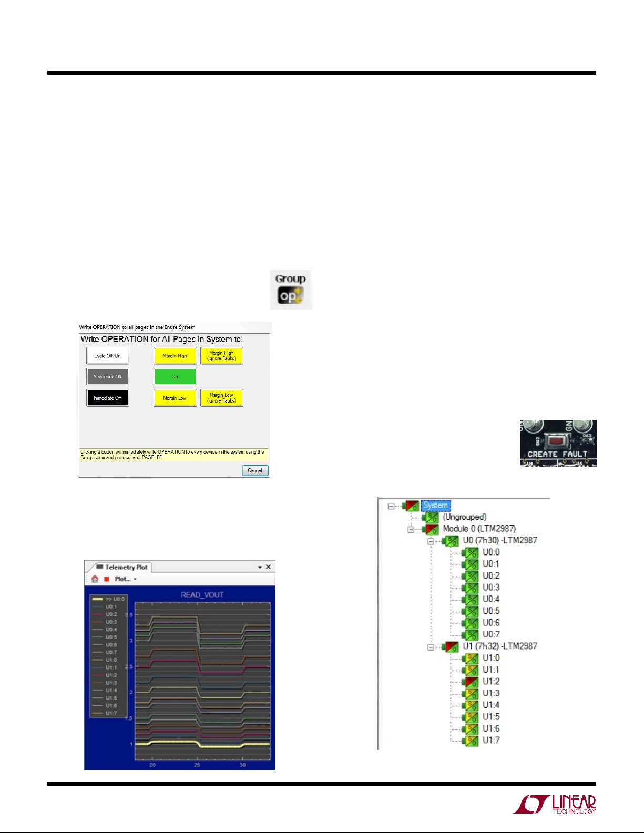Click the Immediate Off button

(x=108, y=398)
